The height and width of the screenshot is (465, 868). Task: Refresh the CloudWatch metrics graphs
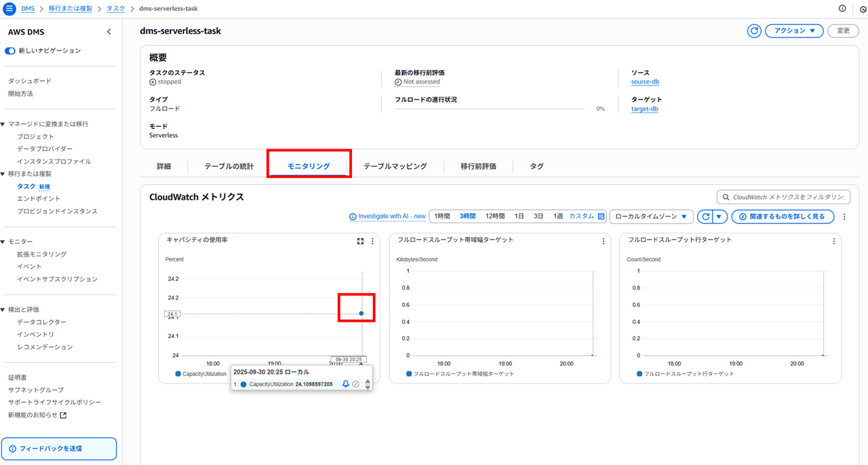pyautogui.click(x=706, y=217)
